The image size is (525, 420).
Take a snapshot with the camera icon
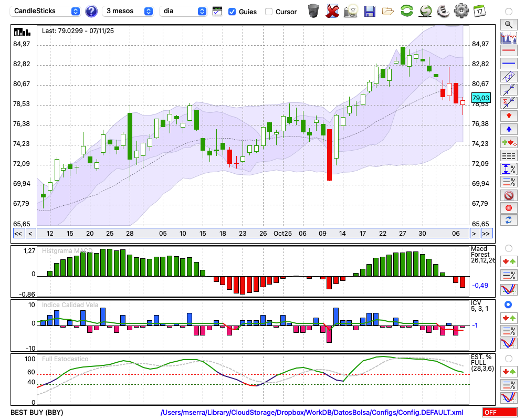(351, 11)
